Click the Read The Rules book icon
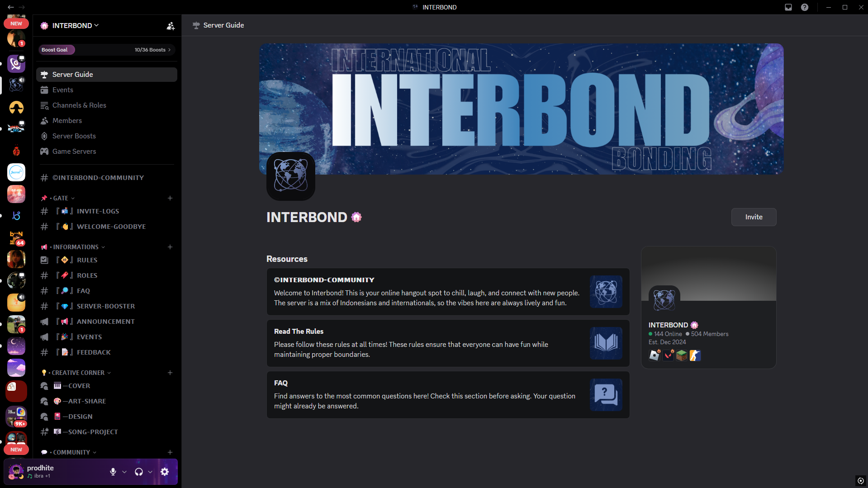Image resolution: width=868 pixels, height=488 pixels. click(606, 343)
